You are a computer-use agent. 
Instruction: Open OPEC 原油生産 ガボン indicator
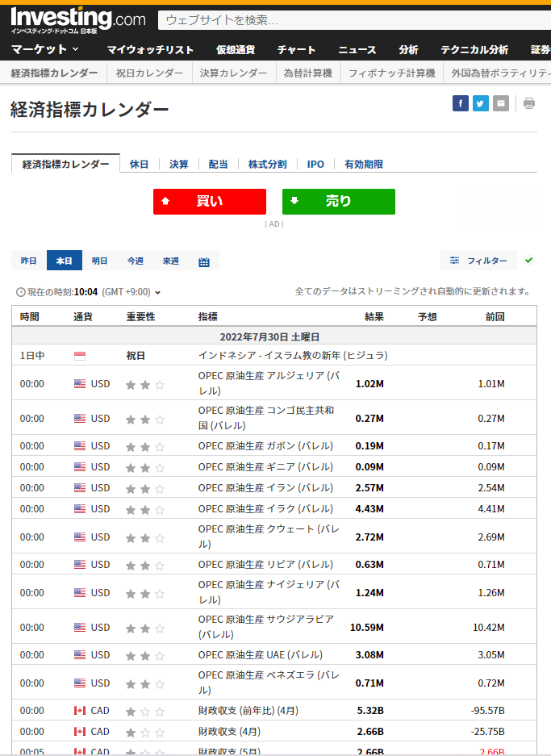[x=265, y=446]
